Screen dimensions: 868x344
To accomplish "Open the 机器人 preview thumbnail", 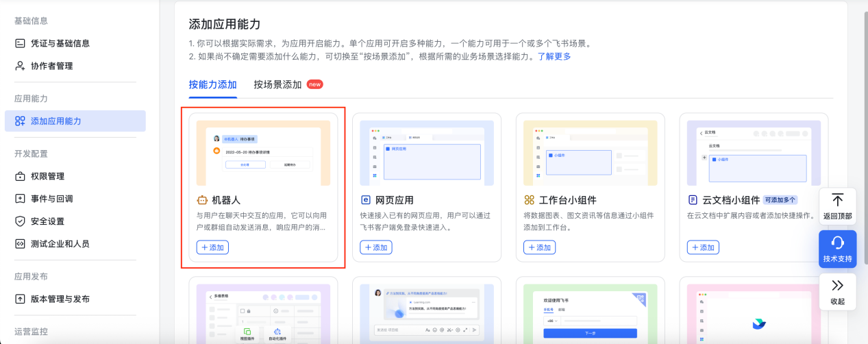I will (x=263, y=153).
